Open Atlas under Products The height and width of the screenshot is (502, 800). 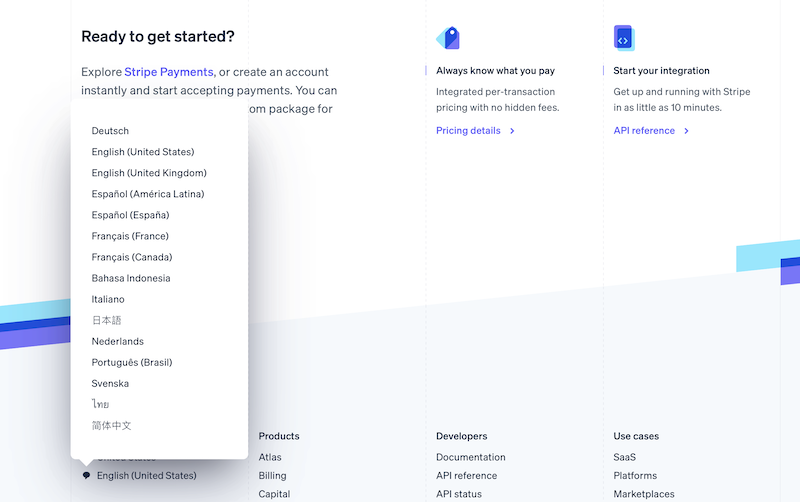[270, 457]
